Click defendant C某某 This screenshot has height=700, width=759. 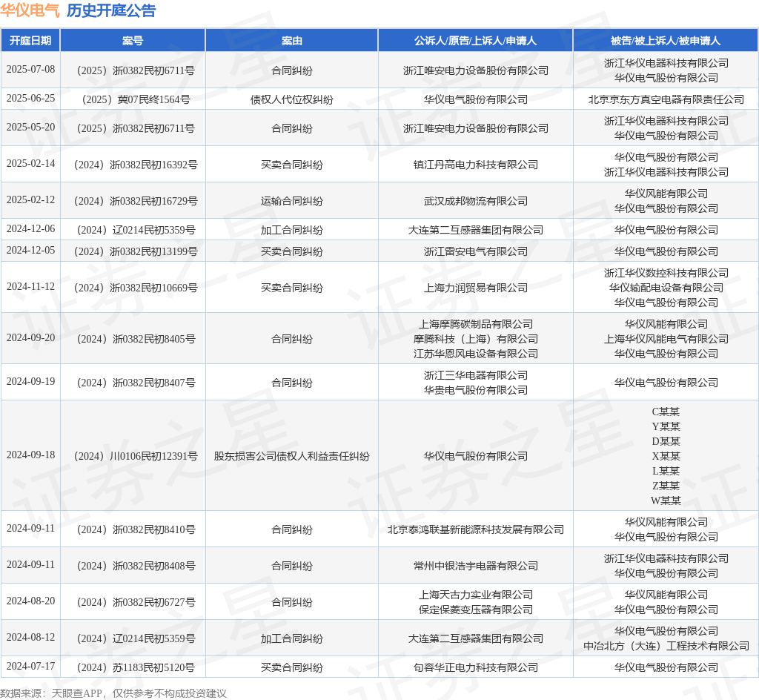[x=666, y=412]
